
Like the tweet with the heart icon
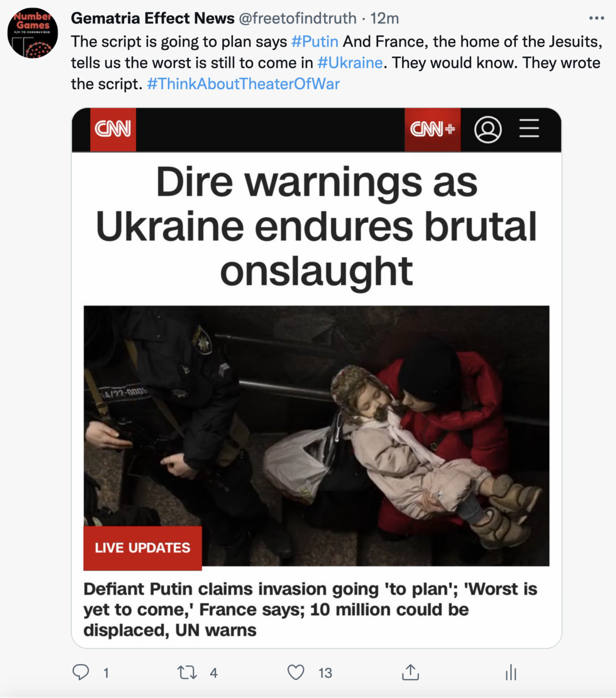(296, 672)
